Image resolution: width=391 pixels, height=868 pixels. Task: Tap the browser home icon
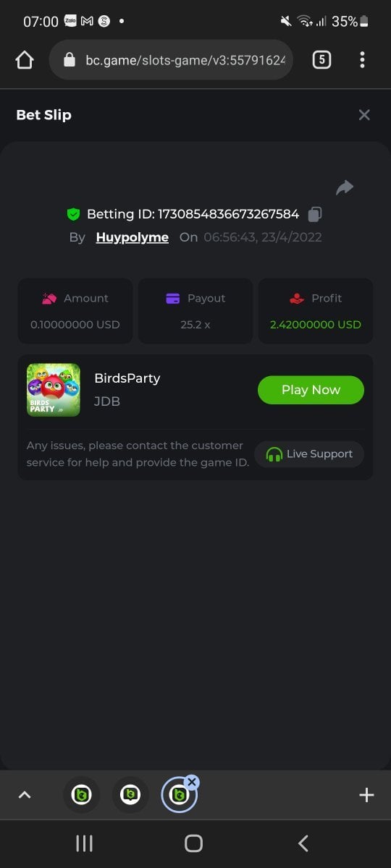(x=25, y=60)
